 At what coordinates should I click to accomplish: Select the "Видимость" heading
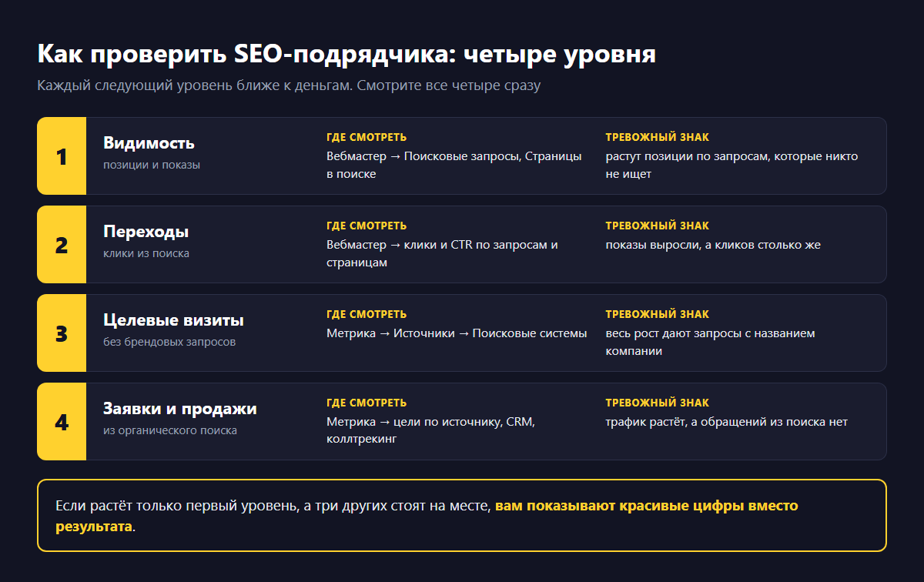(x=149, y=143)
